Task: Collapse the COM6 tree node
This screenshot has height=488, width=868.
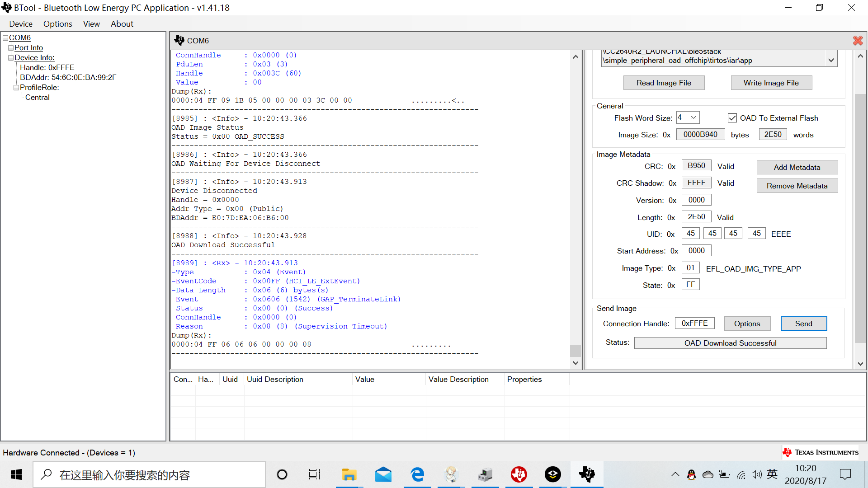Action: pos(5,38)
